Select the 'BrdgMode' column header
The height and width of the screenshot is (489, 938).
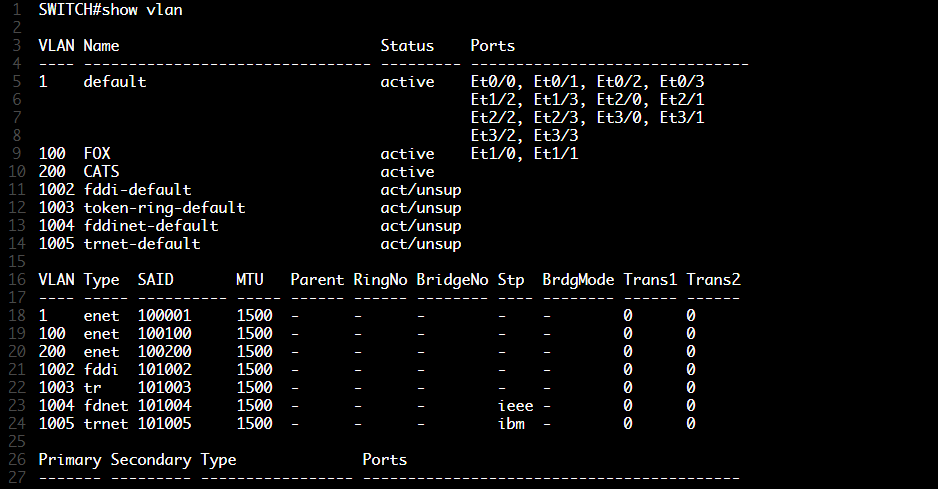point(578,280)
